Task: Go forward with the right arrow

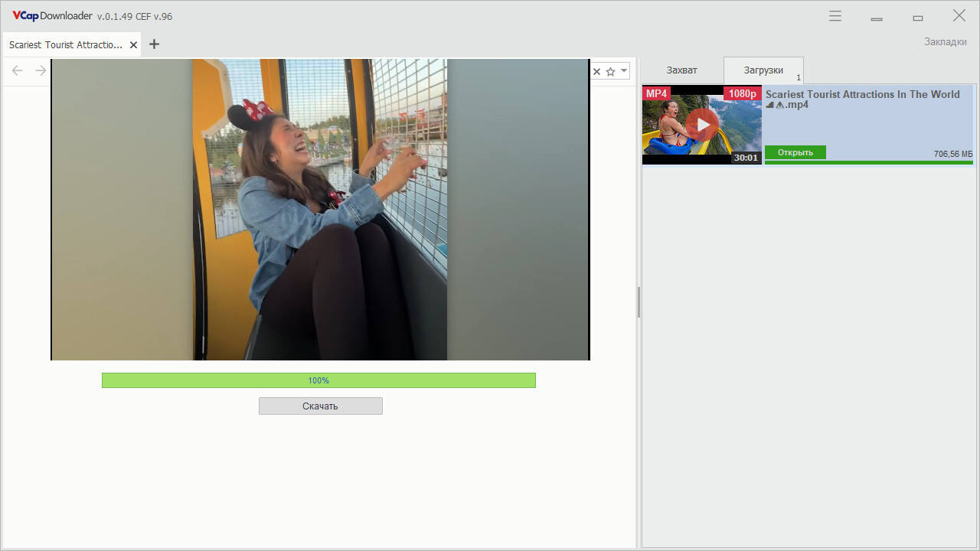Action: click(41, 71)
